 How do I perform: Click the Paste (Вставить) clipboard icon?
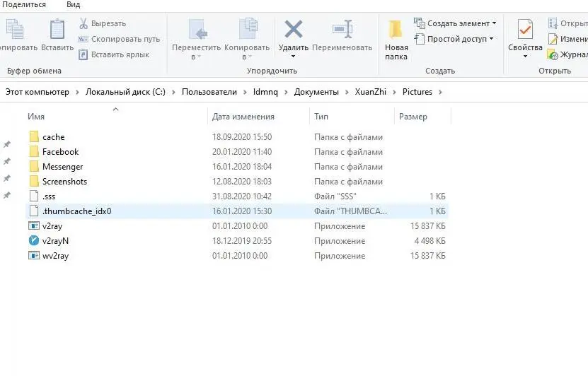tap(57, 30)
